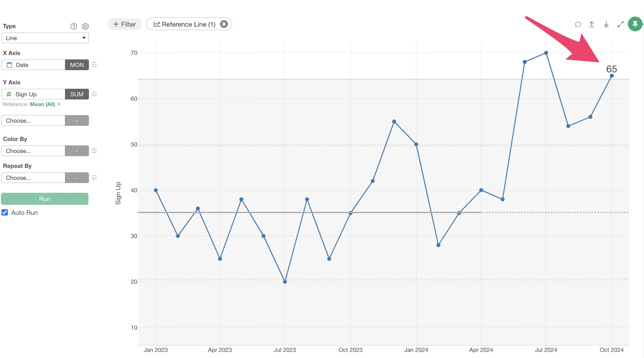Image resolution: width=644 pixels, height=358 pixels.
Task: Click the Run button
Action: [45, 199]
